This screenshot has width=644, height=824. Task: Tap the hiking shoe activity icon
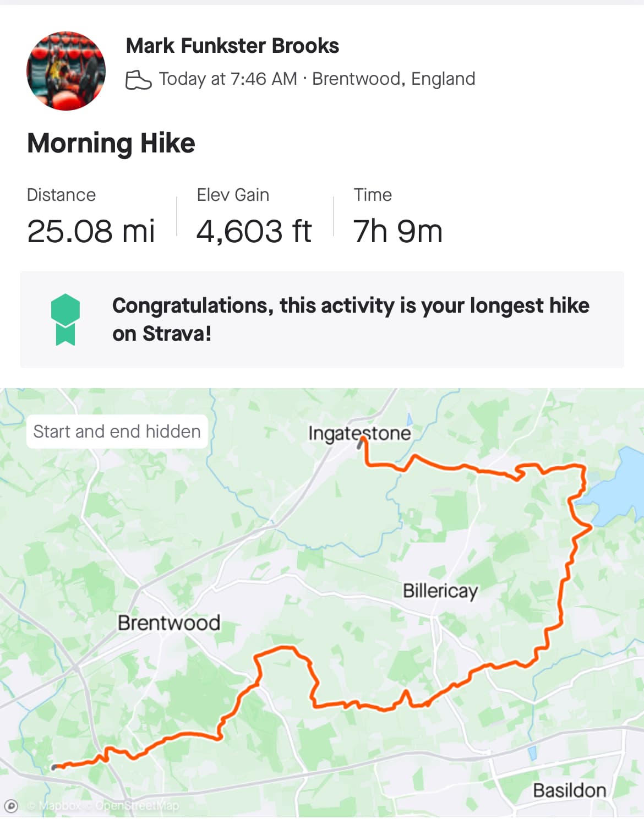(x=138, y=80)
